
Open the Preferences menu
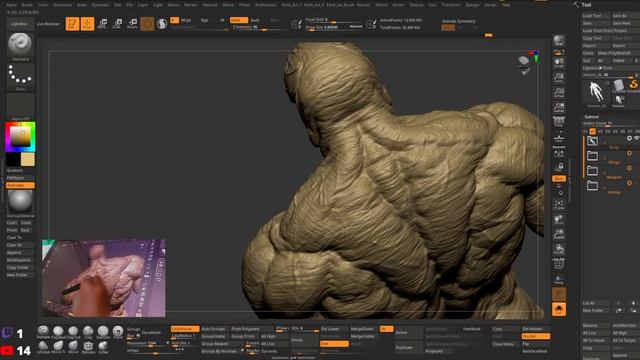click(x=266, y=5)
